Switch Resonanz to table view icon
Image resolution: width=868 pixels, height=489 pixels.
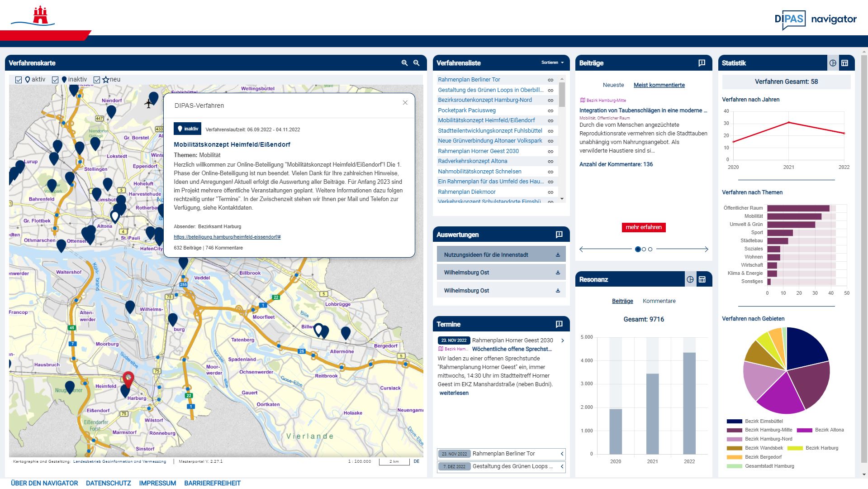[x=702, y=279]
